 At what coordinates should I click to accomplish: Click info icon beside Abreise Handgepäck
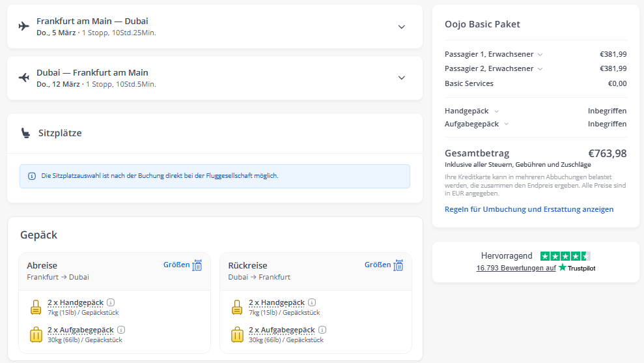(x=111, y=302)
